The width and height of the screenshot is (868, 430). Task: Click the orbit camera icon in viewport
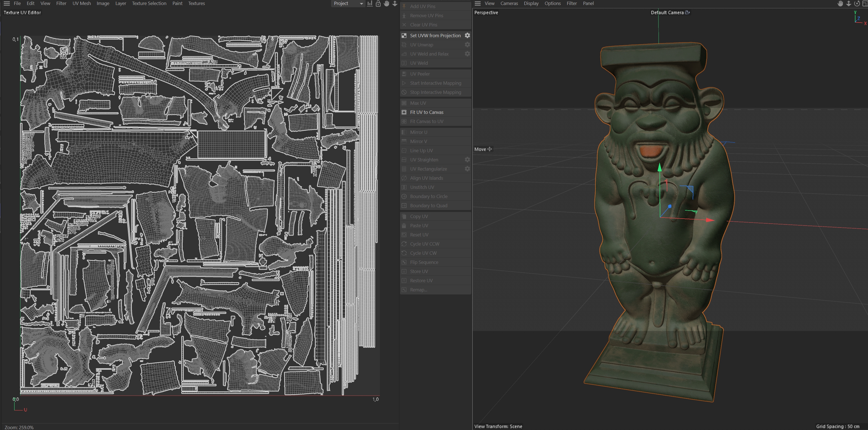click(x=857, y=3)
